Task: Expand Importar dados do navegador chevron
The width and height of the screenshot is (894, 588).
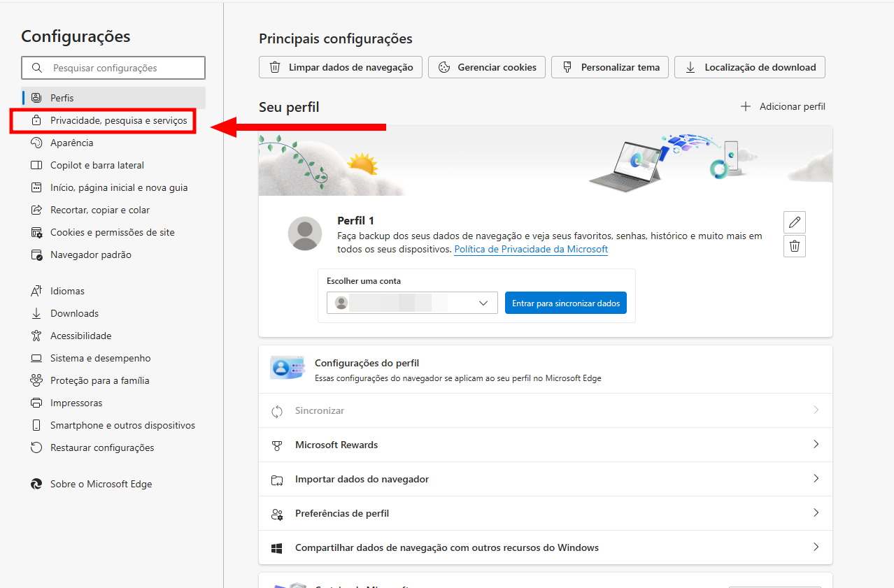Action: click(816, 479)
